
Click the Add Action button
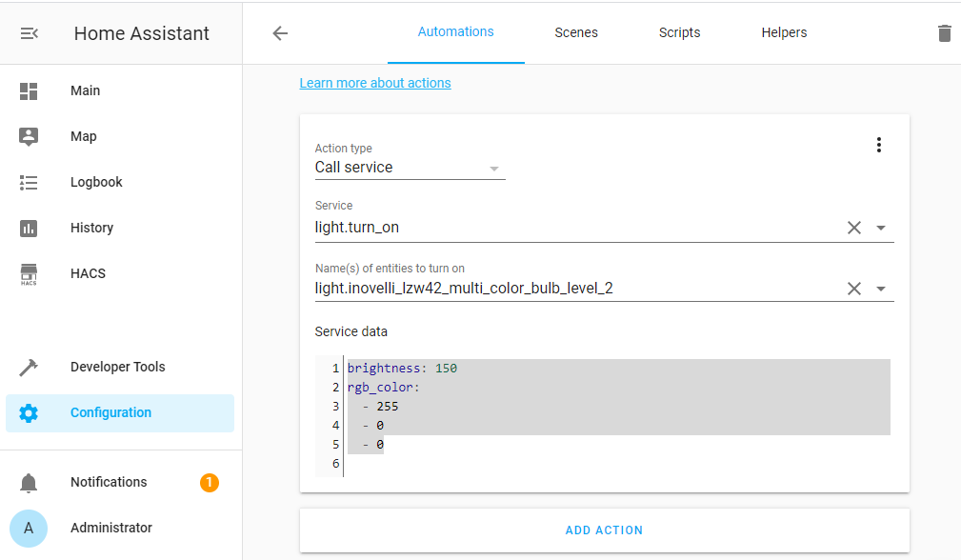point(604,530)
